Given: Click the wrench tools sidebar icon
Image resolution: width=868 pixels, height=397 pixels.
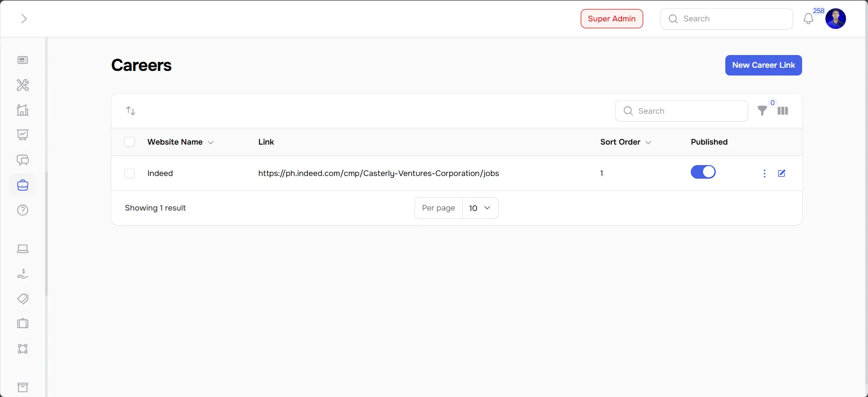Looking at the screenshot, I should (x=23, y=85).
